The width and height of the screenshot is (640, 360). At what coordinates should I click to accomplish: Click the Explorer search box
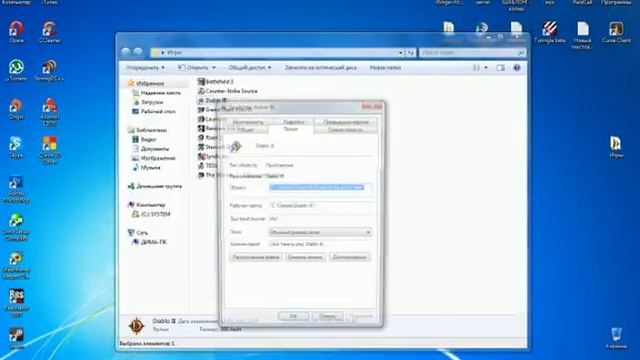click(x=472, y=53)
